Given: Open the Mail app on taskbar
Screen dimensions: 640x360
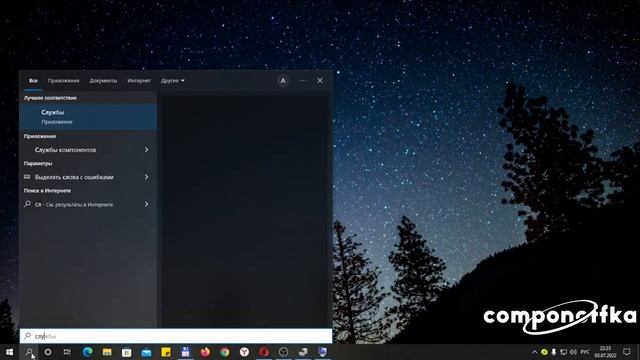Looking at the screenshot, I should [x=146, y=352].
